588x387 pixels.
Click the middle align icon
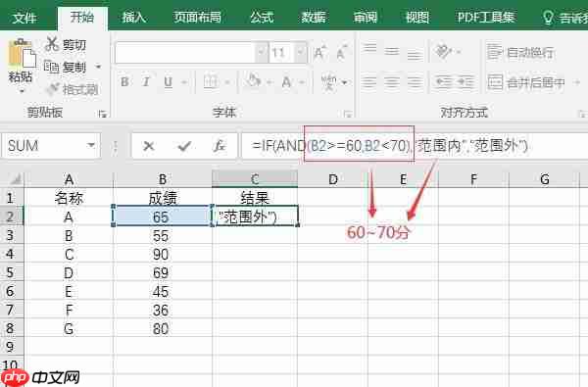point(392,52)
